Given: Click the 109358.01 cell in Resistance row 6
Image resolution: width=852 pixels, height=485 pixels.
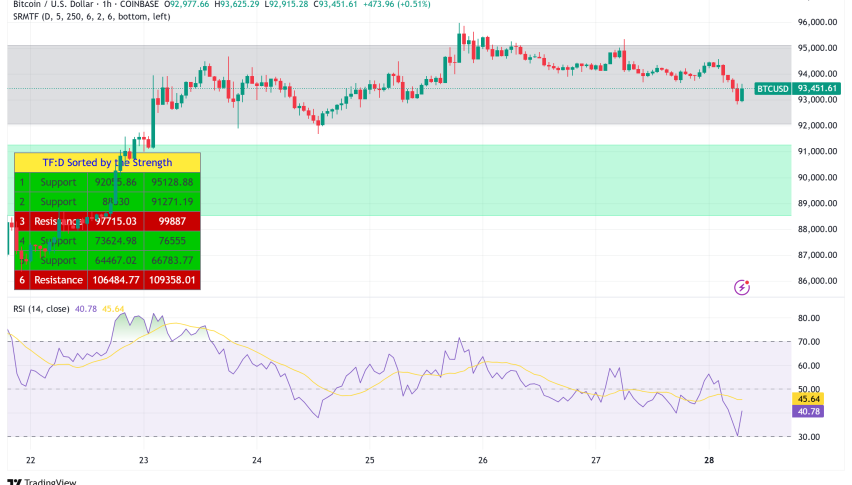Looking at the screenshot, I should click(x=172, y=280).
